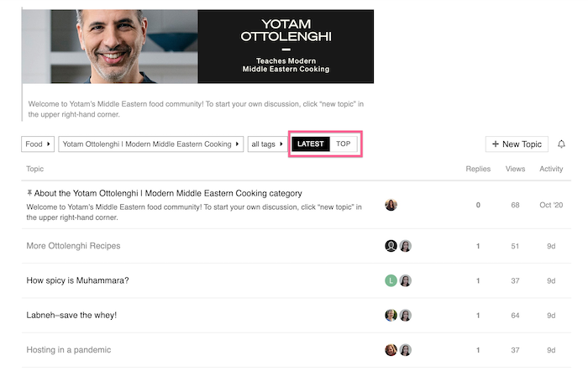Click 0 replies count on About topic

click(478, 205)
